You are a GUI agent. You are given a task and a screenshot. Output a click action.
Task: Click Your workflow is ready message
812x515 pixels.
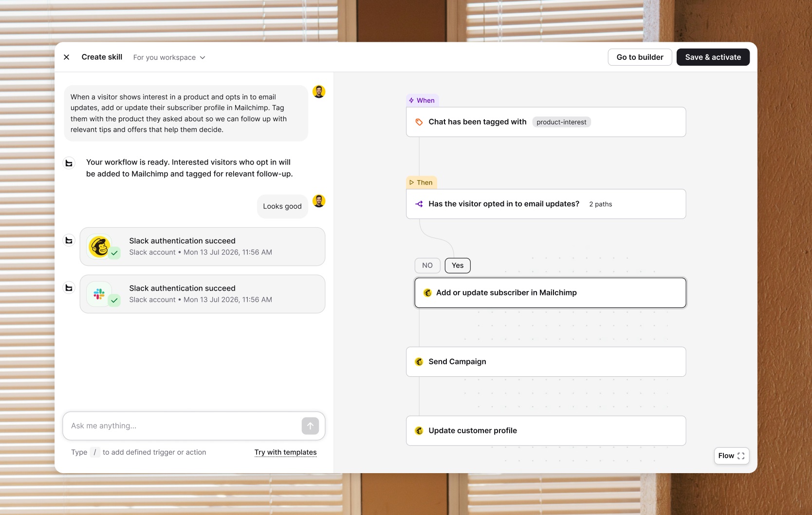click(189, 168)
